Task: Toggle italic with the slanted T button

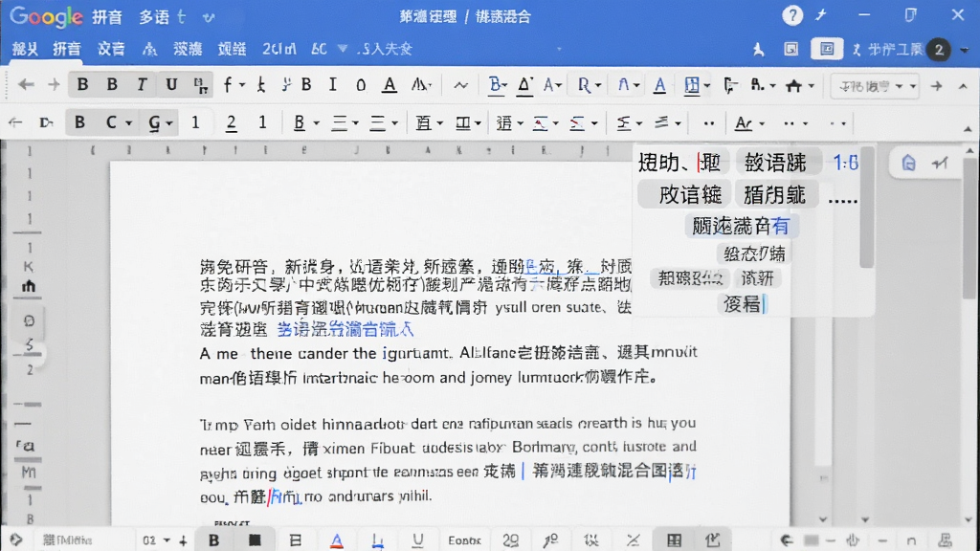Action: point(142,84)
